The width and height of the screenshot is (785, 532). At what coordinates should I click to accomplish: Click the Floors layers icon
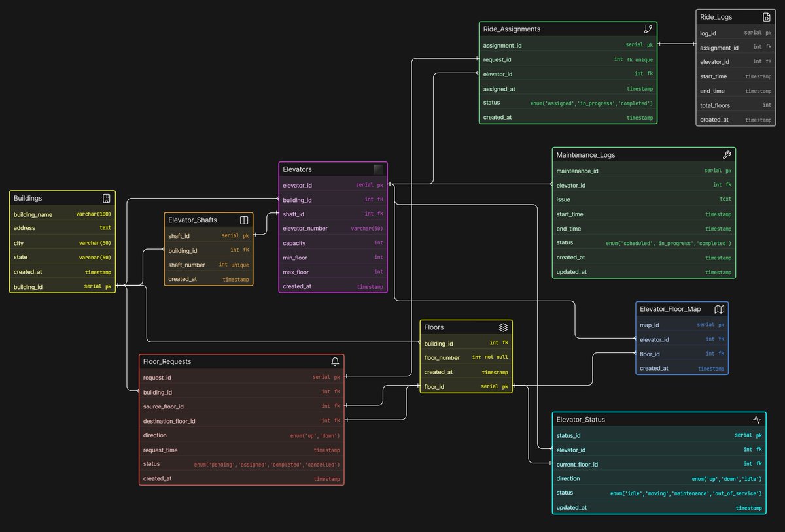[x=503, y=327]
